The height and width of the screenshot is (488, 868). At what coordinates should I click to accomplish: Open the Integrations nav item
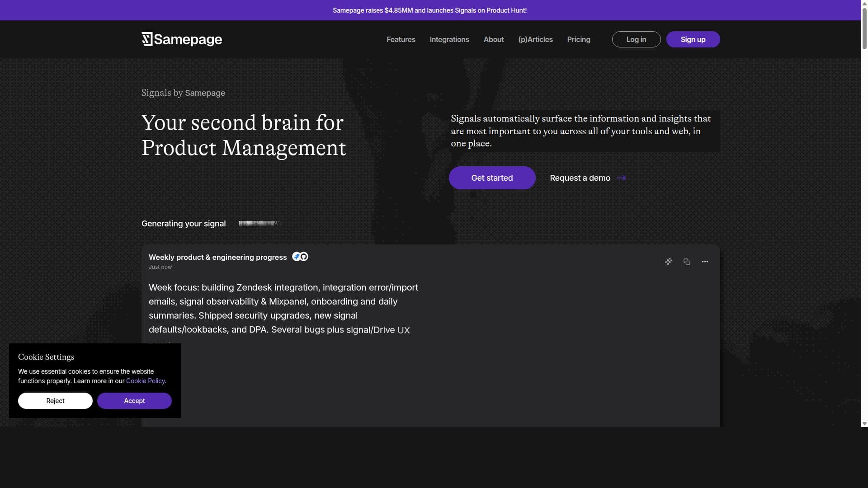pyautogui.click(x=449, y=39)
